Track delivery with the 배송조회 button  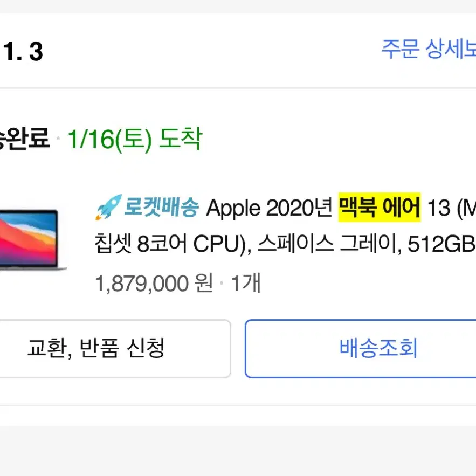[360, 348]
